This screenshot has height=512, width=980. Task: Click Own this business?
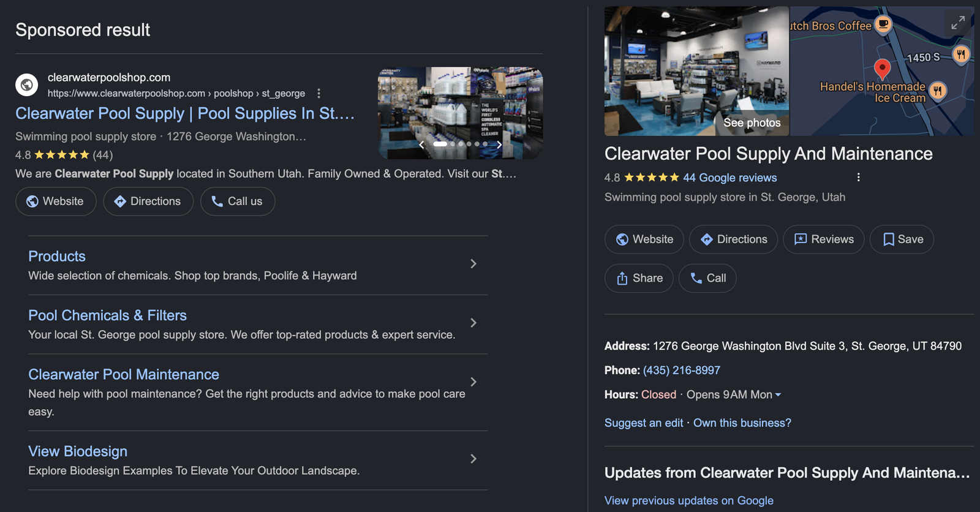tap(742, 423)
